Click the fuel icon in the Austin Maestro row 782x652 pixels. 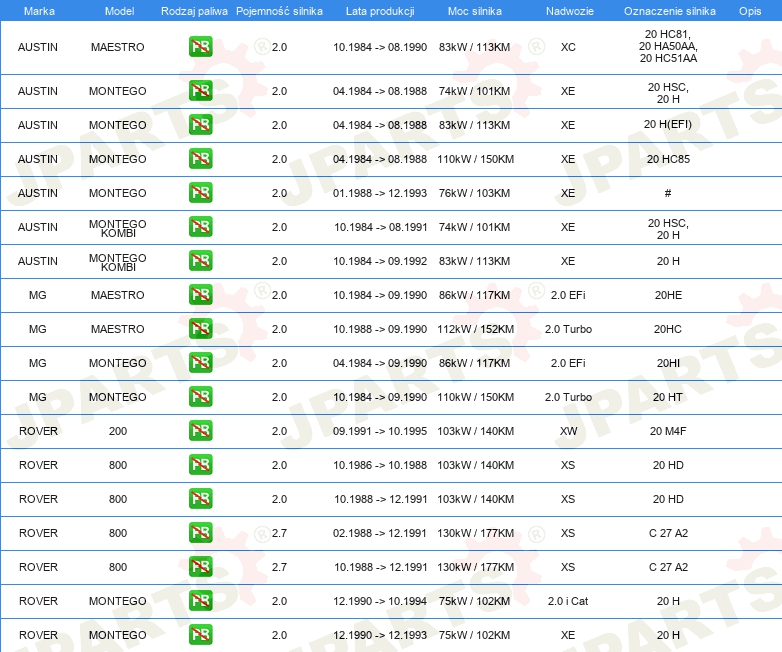pyautogui.click(x=200, y=47)
